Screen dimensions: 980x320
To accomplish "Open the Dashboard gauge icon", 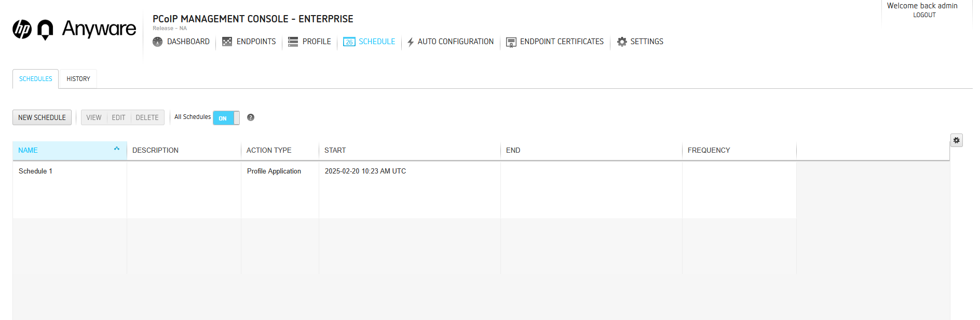I will 158,42.
